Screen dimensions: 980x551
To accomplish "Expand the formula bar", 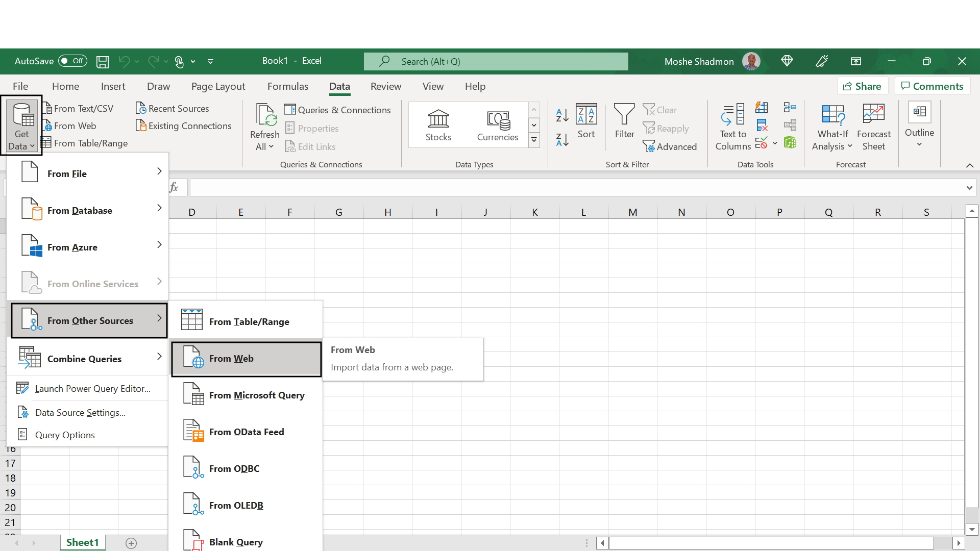I will (x=969, y=188).
